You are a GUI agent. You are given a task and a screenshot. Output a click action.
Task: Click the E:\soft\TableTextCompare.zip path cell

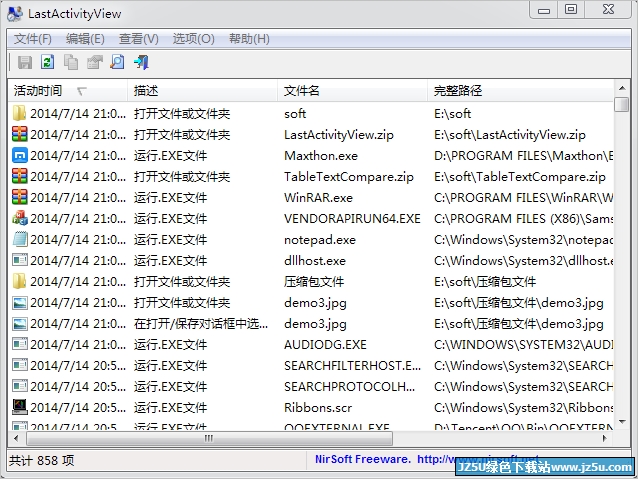[520, 177]
